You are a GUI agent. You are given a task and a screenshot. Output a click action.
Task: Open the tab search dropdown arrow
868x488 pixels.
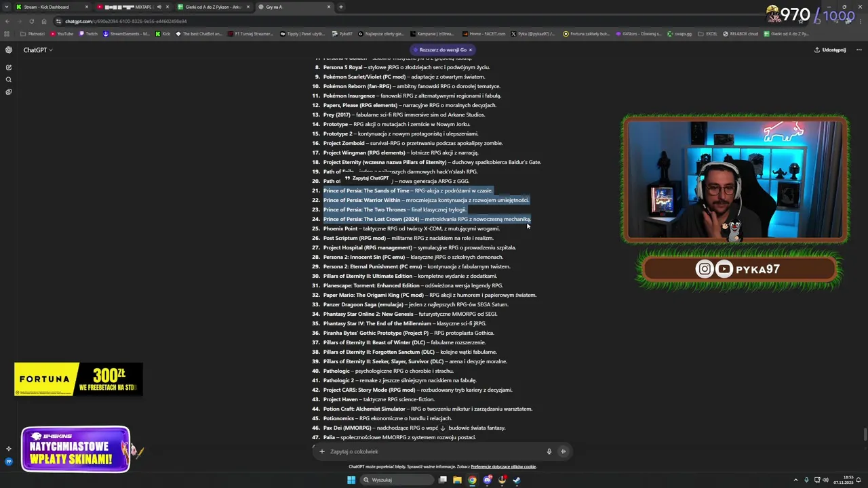(6, 7)
